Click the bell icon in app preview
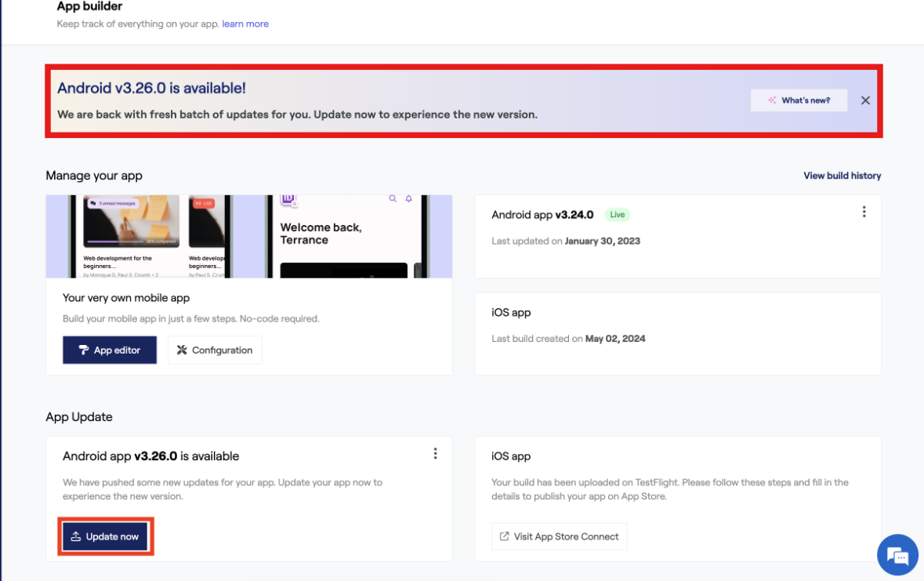 pos(408,199)
